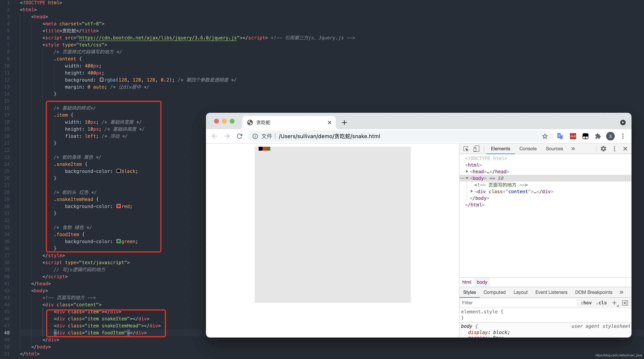Open the tab search dropdown arrow
The width and height of the screenshot is (644, 359).
coord(623,122)
